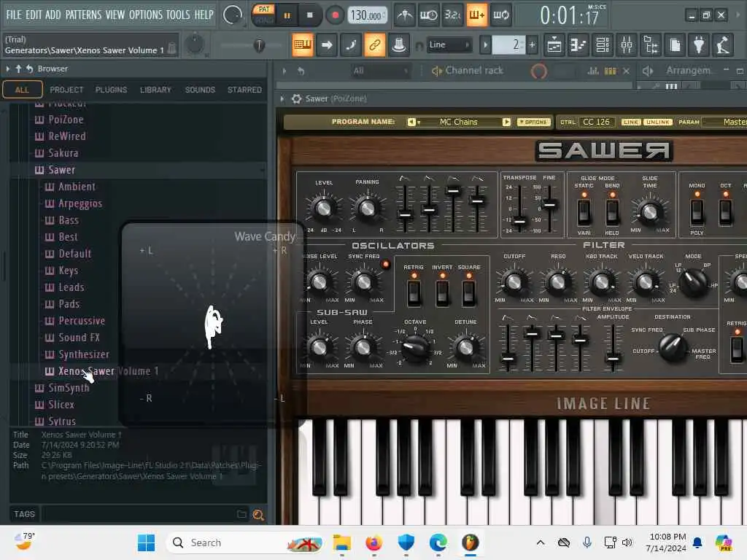The width and height of the screenshot is (747, 560).
Task: Click the plugin database plug icon
Action: click(x=699, y=45)
